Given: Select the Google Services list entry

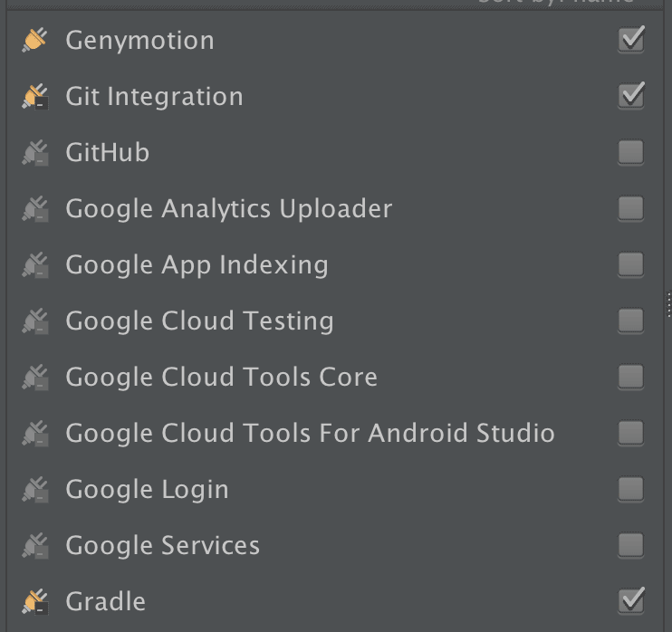Looking at the screenshot, I should tap(163, 545).
